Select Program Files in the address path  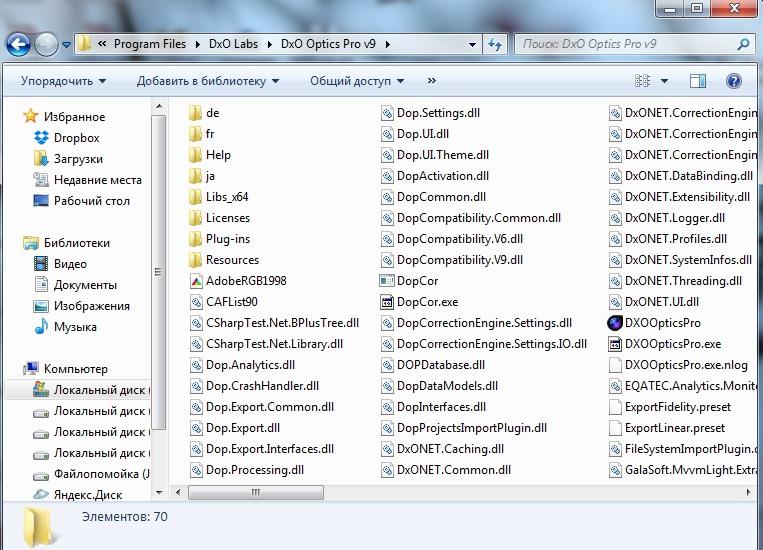coord(150,44)
